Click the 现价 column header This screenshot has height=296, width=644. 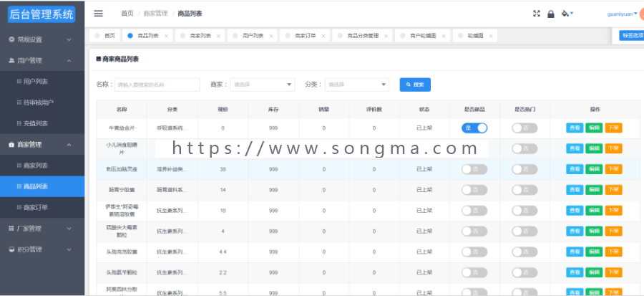coord(223,110)
